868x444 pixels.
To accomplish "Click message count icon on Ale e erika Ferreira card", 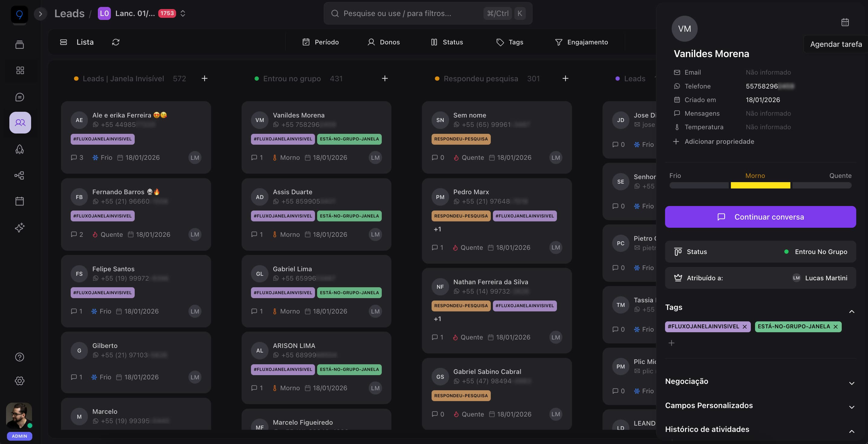I will [x=74, y=157].
